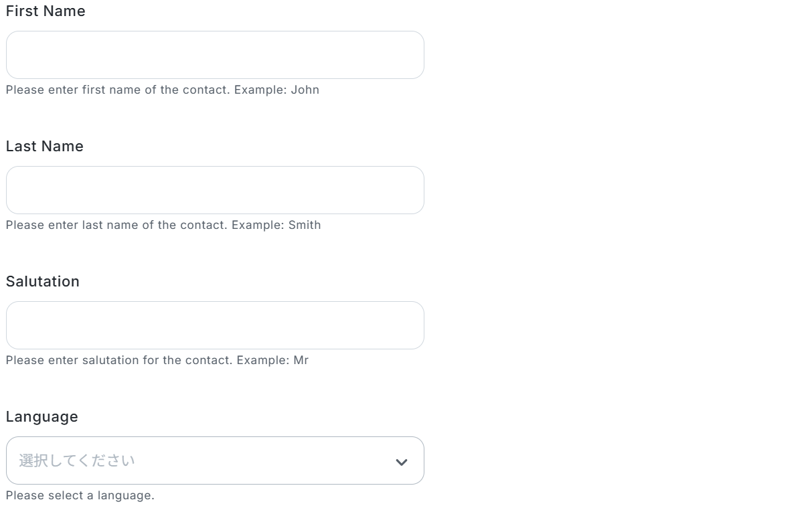The width and height of the screenshot is (812, 506).
Task: Select the Salutation input field
Action: pyautogui.click(x=215, y=325)
